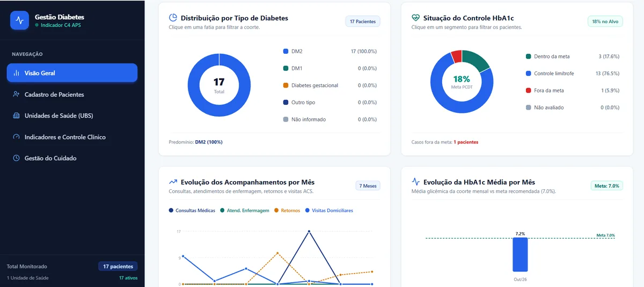Click the heart pulse icon beside Situação do Controle
Viewport: 644px width, 287px height.
click(416, 18)
